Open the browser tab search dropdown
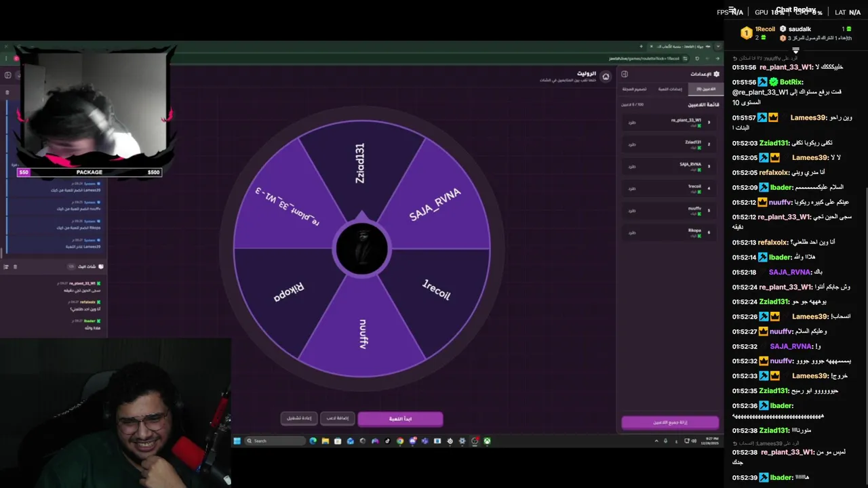 [718, 47]
